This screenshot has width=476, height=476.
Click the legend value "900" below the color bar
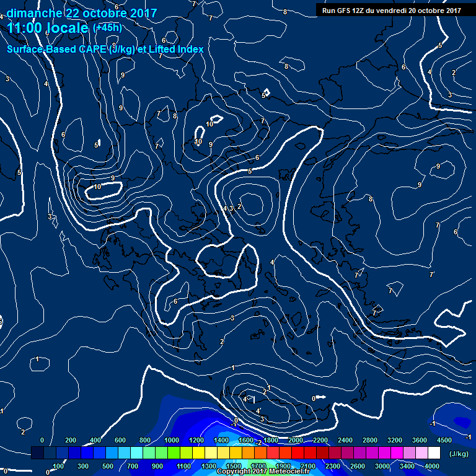click(x=157, y=466)
